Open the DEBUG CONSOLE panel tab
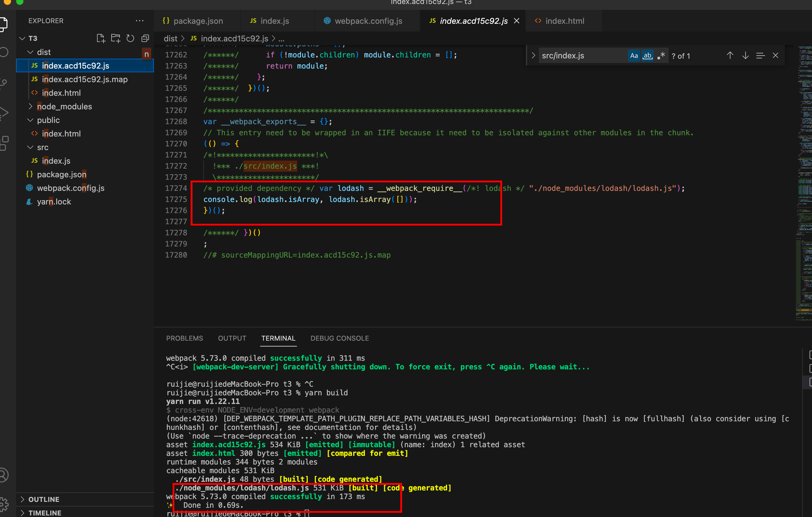Screen dimensions: 812x517 click(x=340, y=338)
